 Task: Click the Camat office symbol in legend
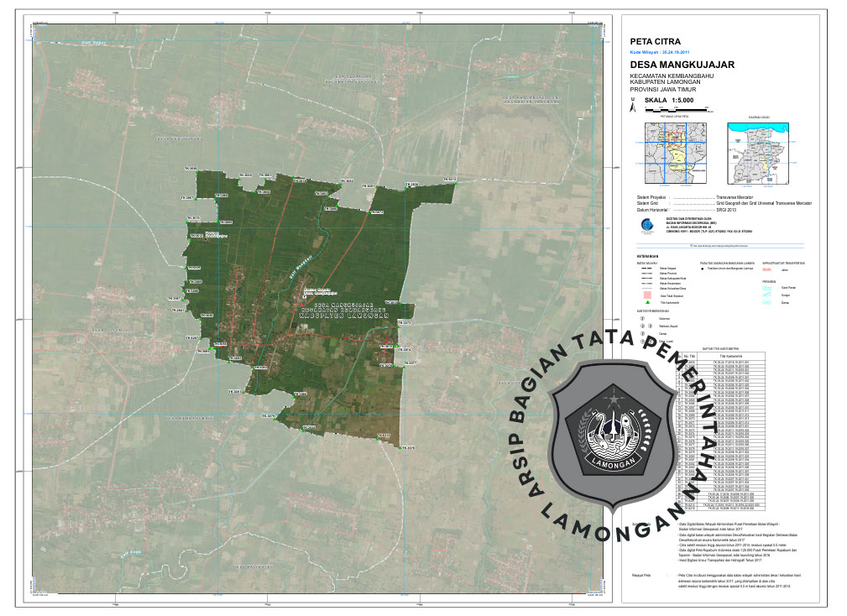coord(641,334)
